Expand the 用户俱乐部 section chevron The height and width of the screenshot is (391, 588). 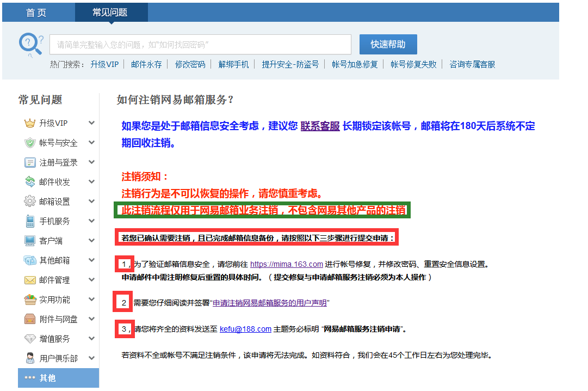point(91,358)
